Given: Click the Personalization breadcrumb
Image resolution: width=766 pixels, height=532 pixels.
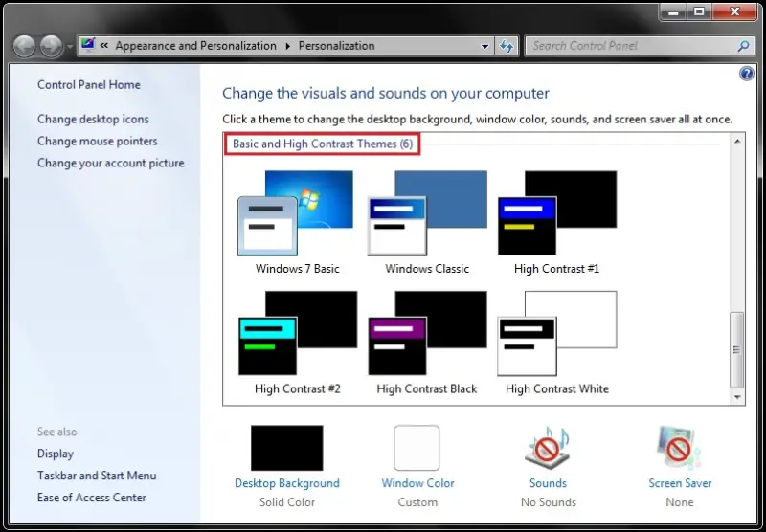Looking at the screenshot, I should tap(337, 45).
